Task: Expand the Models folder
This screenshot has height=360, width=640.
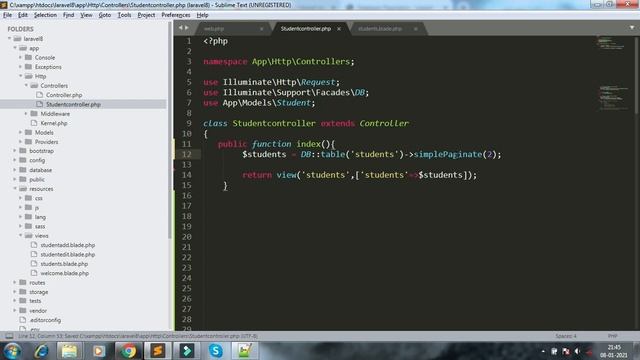Action: (x=20, y=132)
